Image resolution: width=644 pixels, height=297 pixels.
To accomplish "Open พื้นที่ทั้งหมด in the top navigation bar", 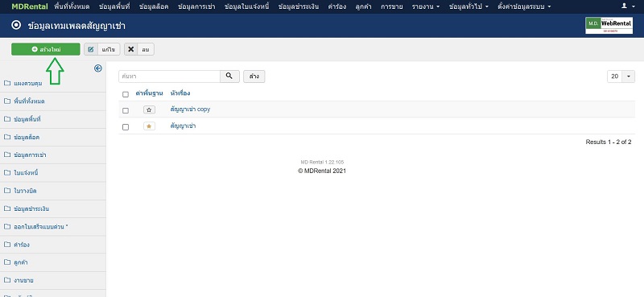I will pos(72,6).
